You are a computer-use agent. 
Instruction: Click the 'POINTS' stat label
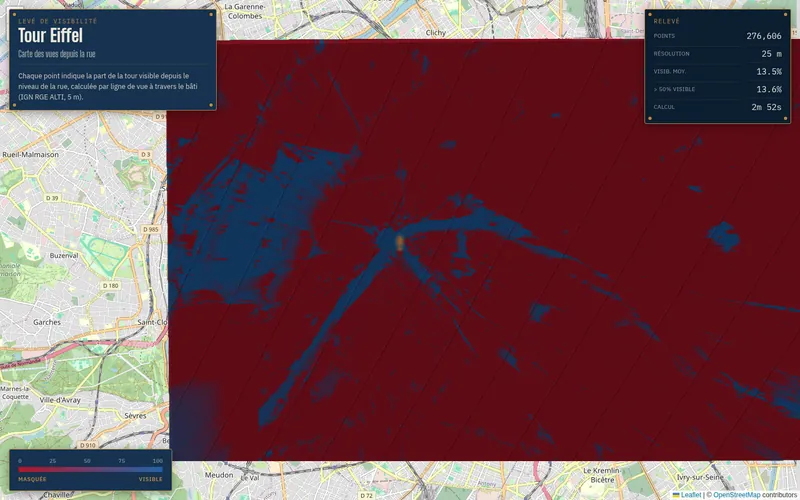coord(664,36)
